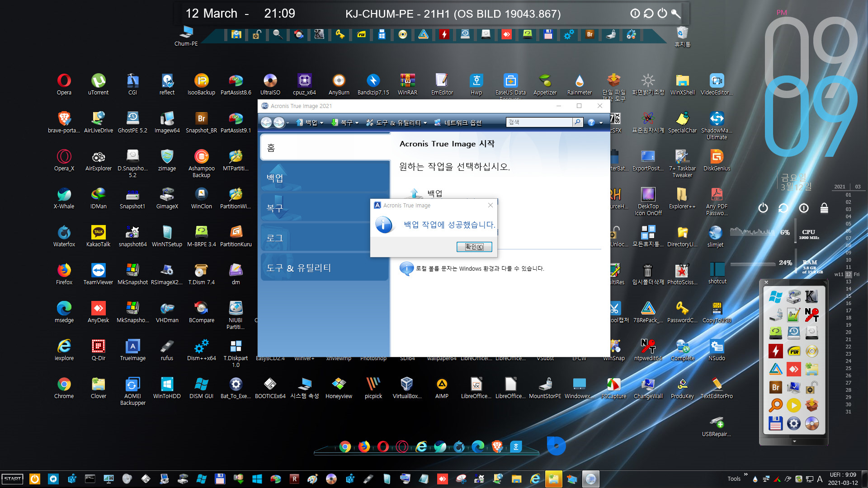Open the BOOTICEx64 desktop icon
This screenshot has height=488, width=868.
[270, 388]
